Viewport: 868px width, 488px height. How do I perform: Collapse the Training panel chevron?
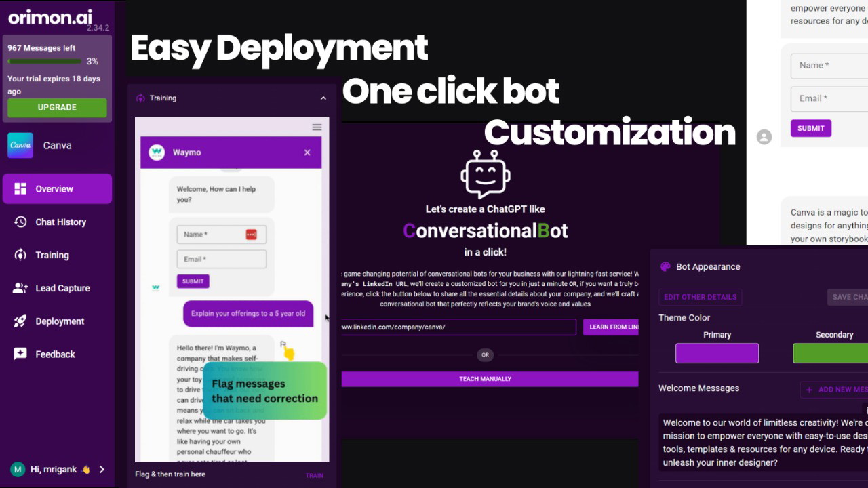point(323,98)
